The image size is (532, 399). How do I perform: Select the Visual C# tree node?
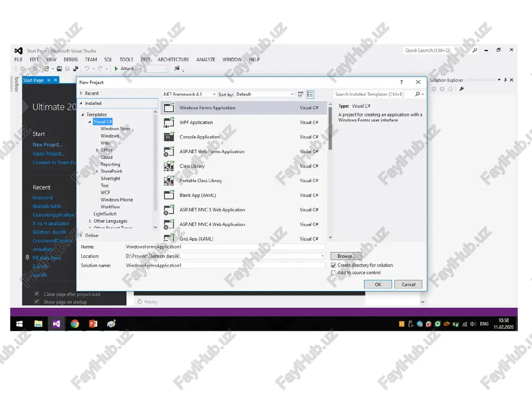coord(103,121)
